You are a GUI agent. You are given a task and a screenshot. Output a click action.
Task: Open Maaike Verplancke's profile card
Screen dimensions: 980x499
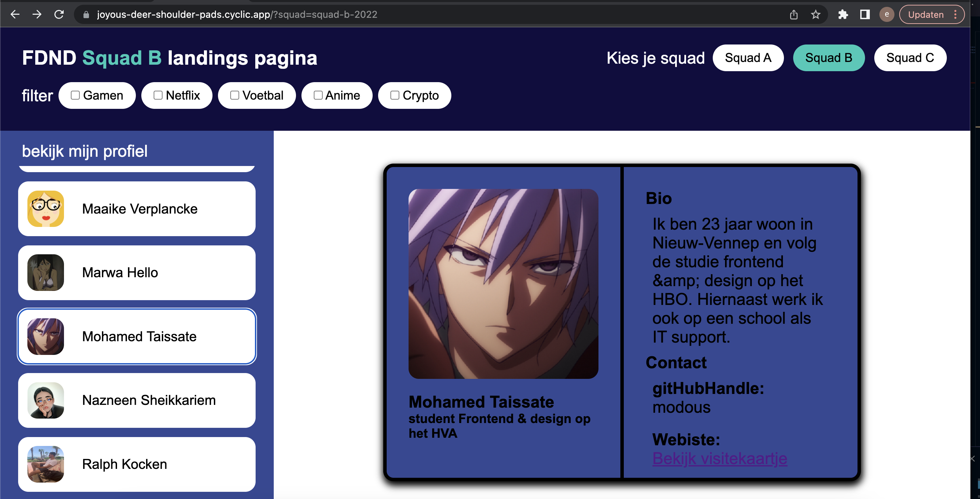coord(137,208)
